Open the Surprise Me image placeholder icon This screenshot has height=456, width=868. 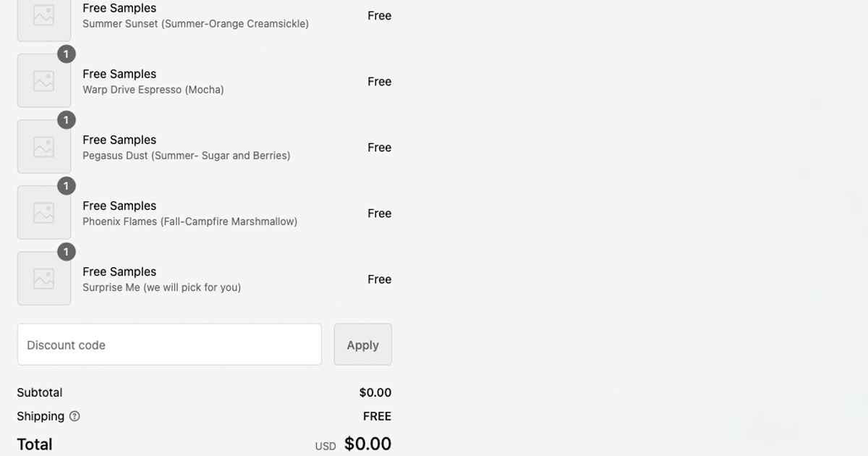(43, 278)
